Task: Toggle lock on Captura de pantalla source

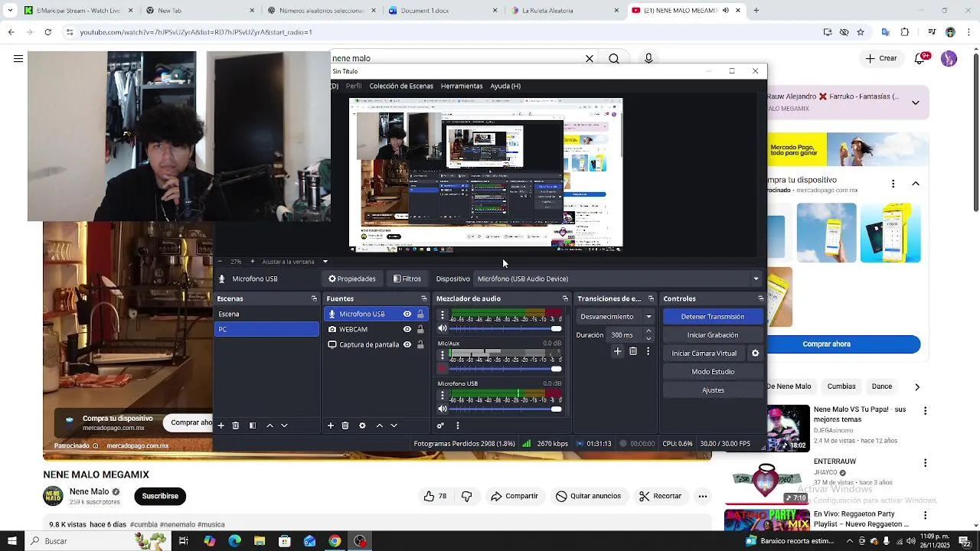Action: point(420,344)
